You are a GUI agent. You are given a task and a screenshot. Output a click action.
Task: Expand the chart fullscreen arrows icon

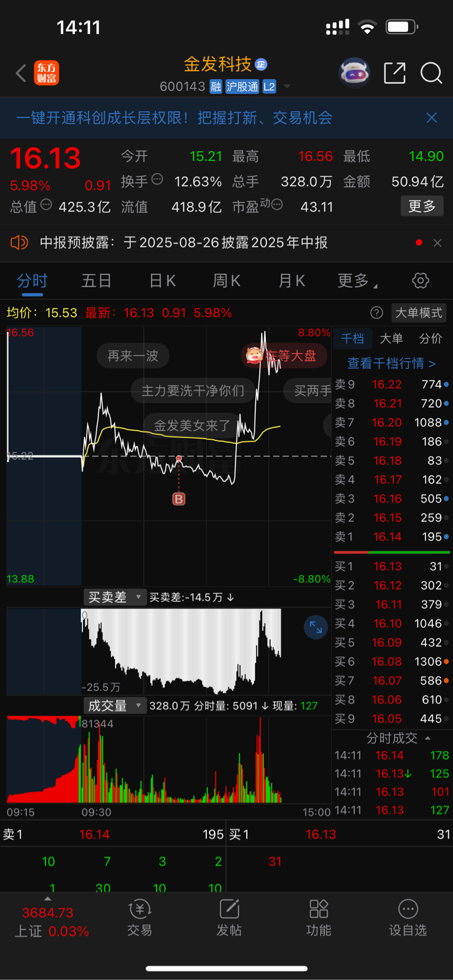[316, 627]
